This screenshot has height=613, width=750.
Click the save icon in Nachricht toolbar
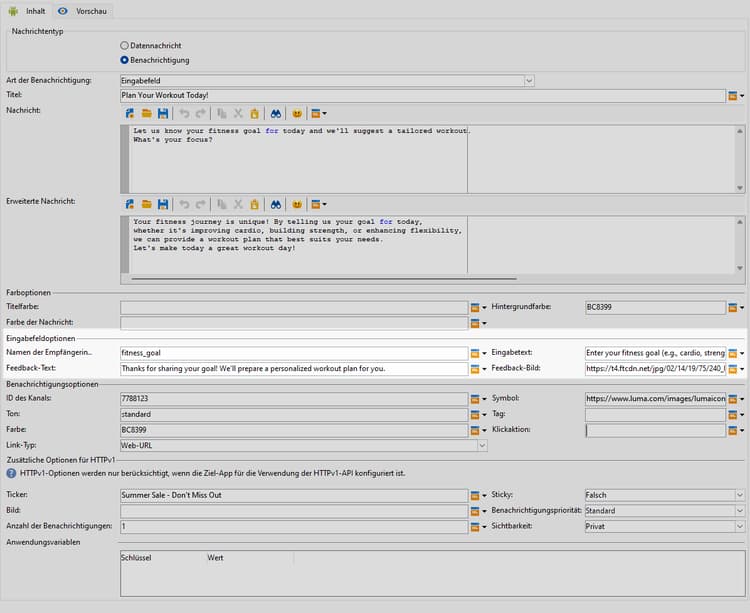(x=162, y=114)
